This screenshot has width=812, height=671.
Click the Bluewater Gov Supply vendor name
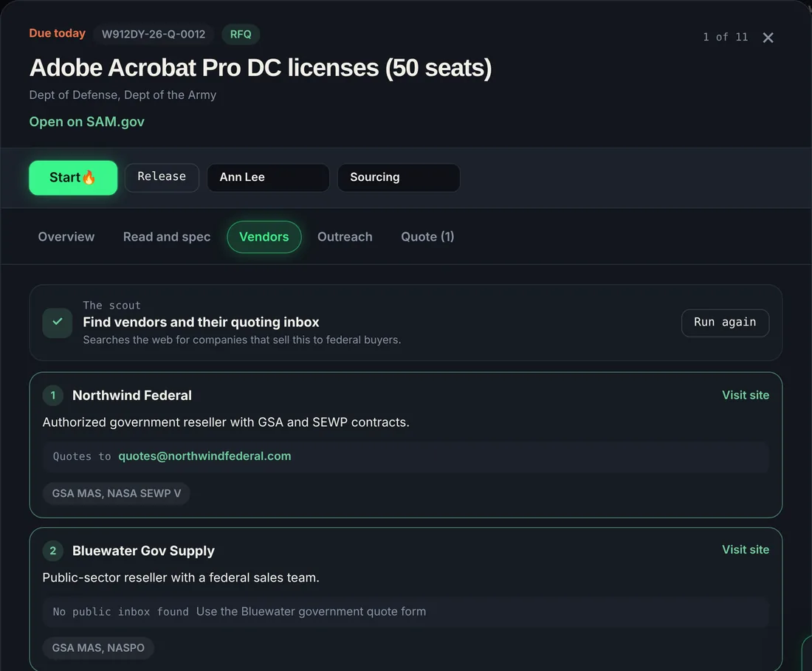pyautogui.click(x=143, y=551)
